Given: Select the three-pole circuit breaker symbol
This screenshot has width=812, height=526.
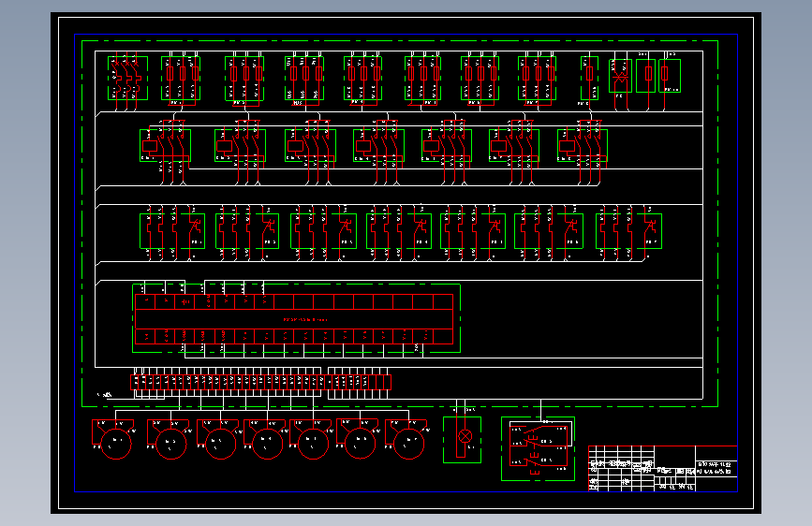Looking at the screenshot, I should (x=128, y=79).
